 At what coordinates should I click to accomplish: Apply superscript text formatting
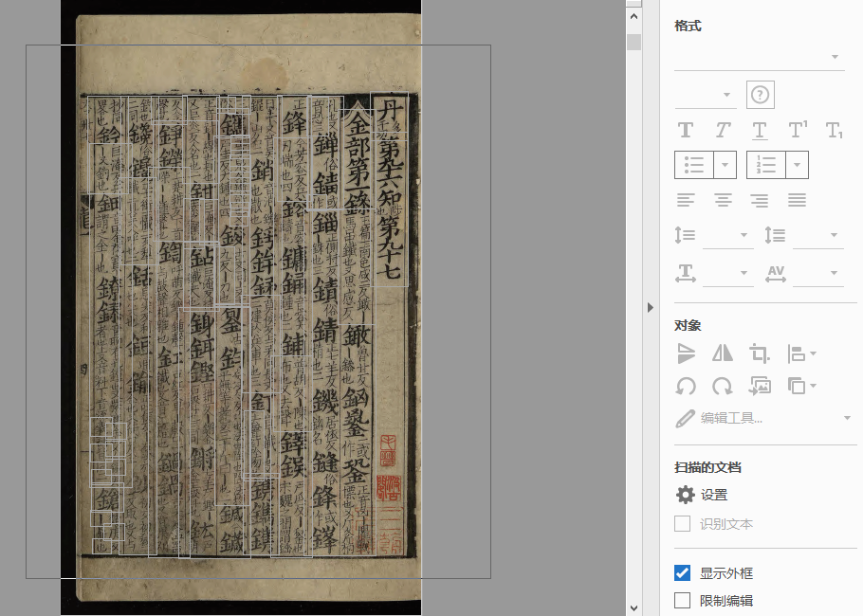pyautogui.click(x=798, y=130)
